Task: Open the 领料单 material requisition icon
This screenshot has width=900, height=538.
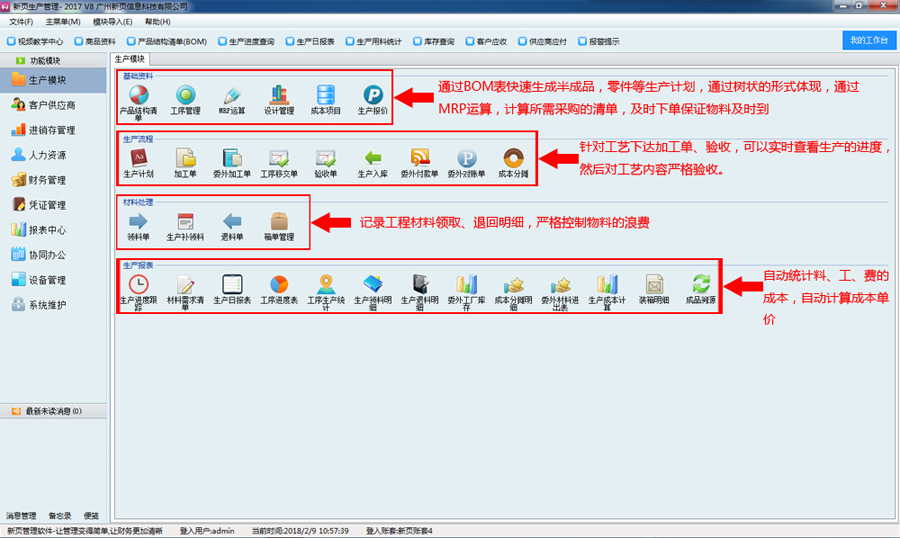Action: [x=137, y=222]
